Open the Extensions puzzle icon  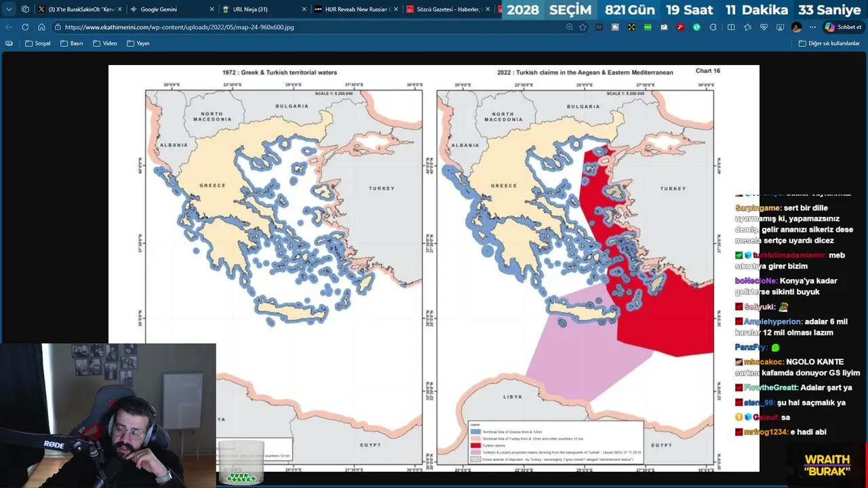pyautogui.click(x=713, y=27)
